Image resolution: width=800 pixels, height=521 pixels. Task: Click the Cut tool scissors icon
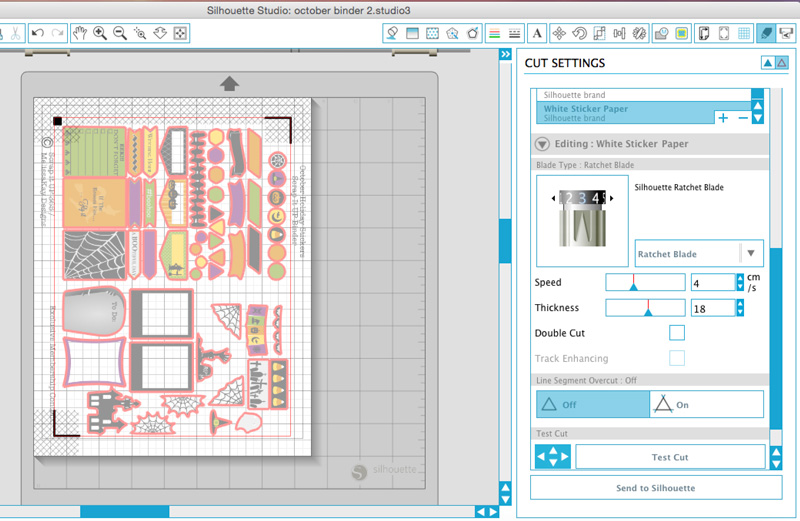point(15,34)
